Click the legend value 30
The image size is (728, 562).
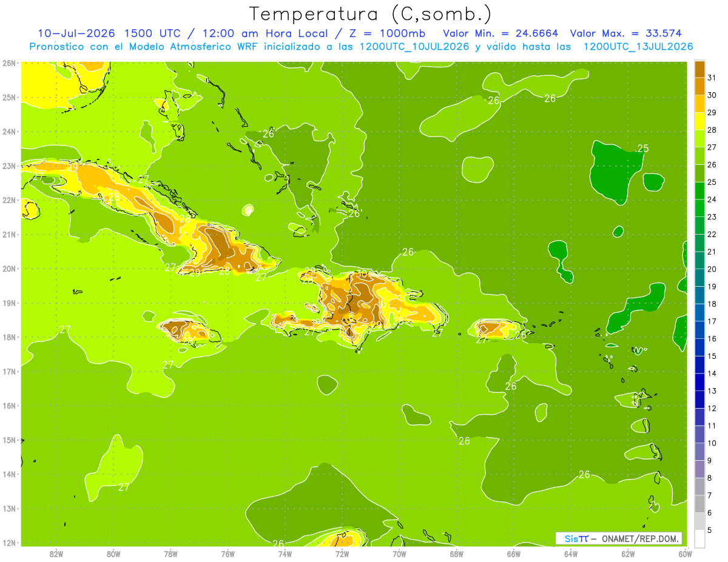(712, 95)
